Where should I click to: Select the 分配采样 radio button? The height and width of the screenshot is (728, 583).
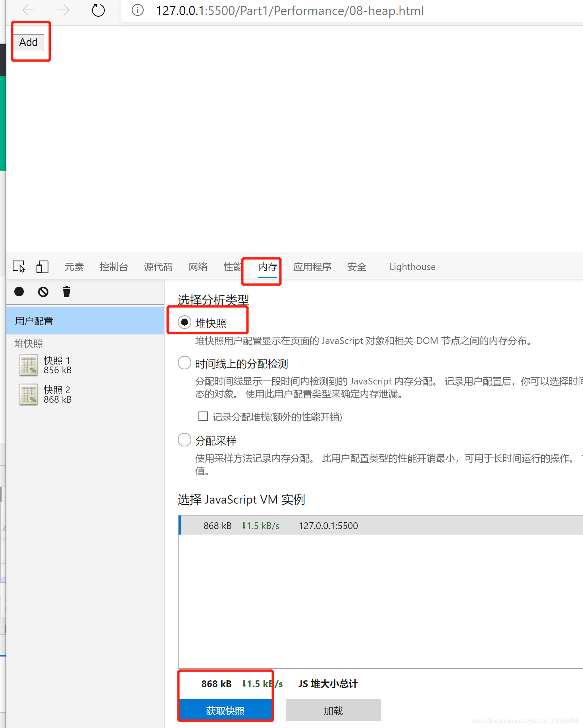click(185, 440)
